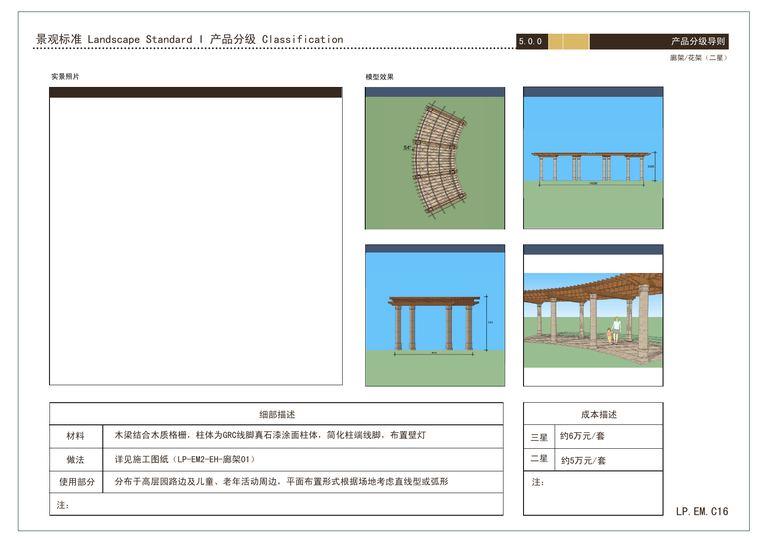
Task: Click the 'LP.EM.C16' page code
Action: click(702, 511)
